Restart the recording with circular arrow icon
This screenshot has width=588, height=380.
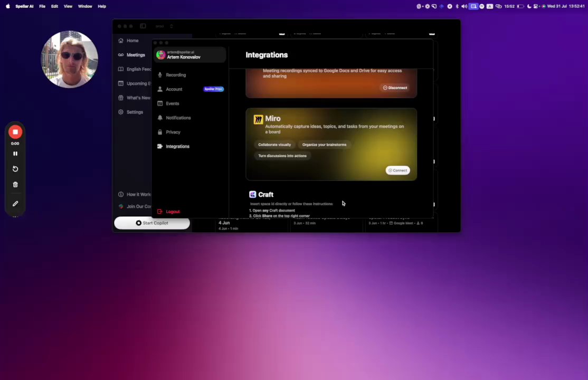15,169
